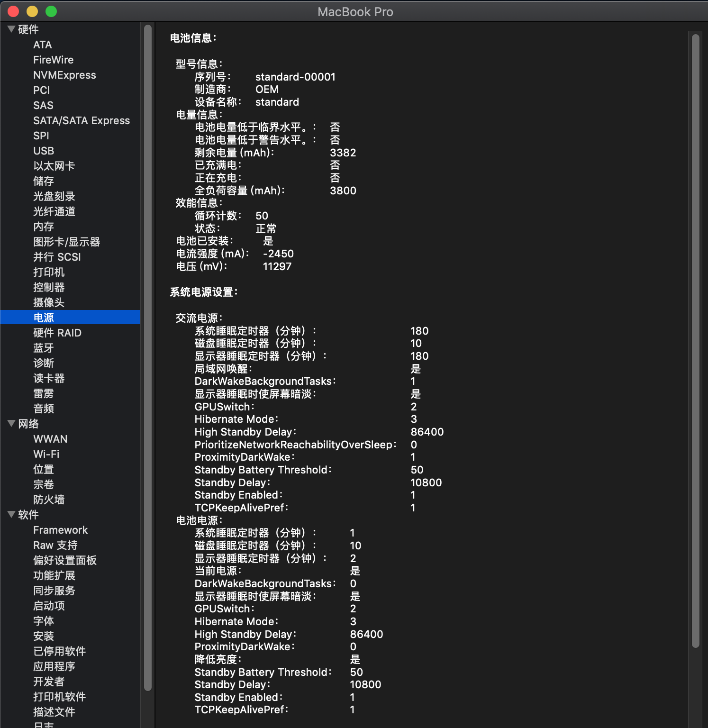Image resolution: width=708 pixels, height=728 pixels.
Task: Select 描述文件 in sidebar
Action: 54,712
